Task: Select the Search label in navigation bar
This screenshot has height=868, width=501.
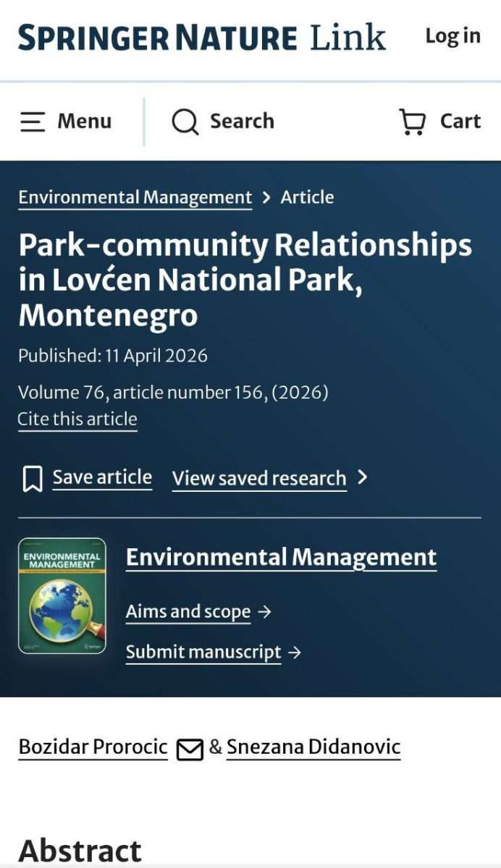Action: [242, 122]
